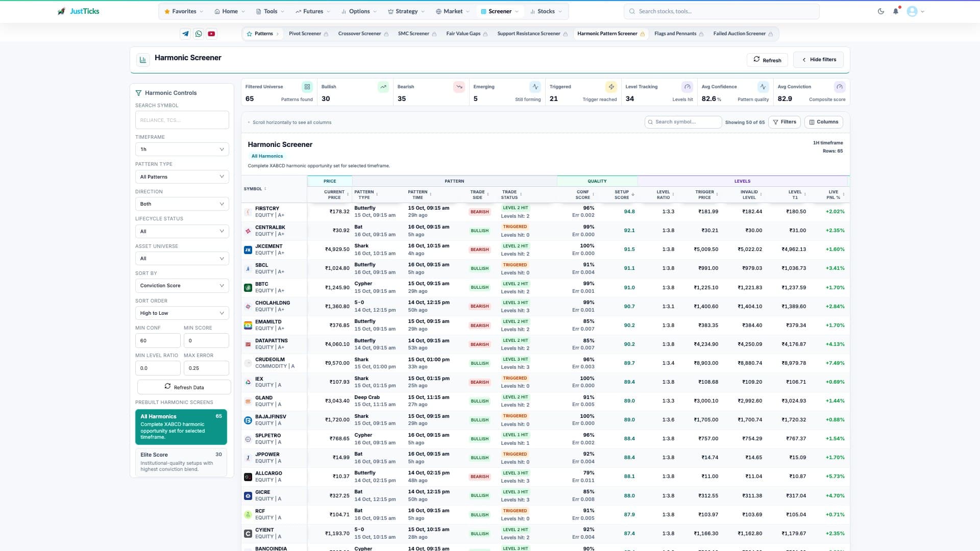Image resolution: width=980 pixels, height=551 pixels.
Task: Click the Triggered lightning icon
Action: 611,87
